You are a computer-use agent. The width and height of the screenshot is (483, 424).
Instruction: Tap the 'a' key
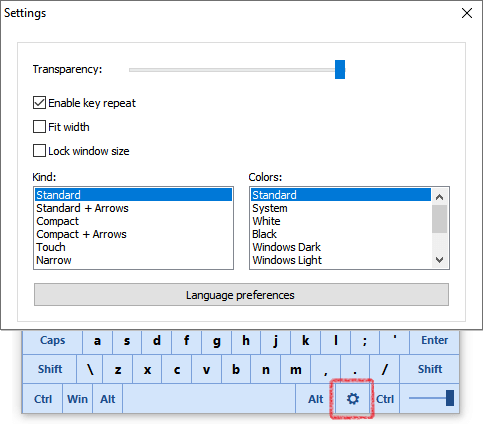click(x=97, y=341)
